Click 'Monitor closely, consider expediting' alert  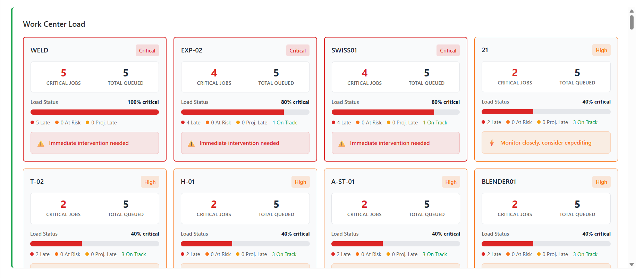[x=546, y=142]
